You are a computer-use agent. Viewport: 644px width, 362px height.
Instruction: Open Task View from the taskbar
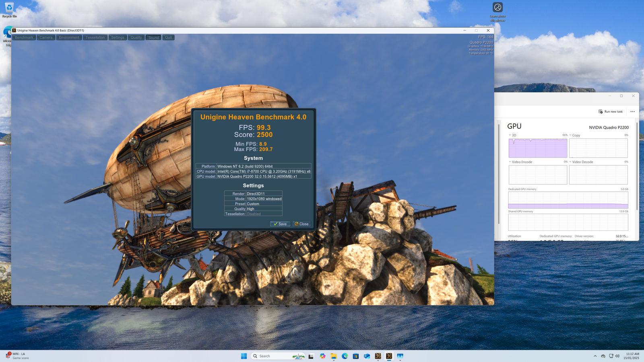[x=311, y=356]
